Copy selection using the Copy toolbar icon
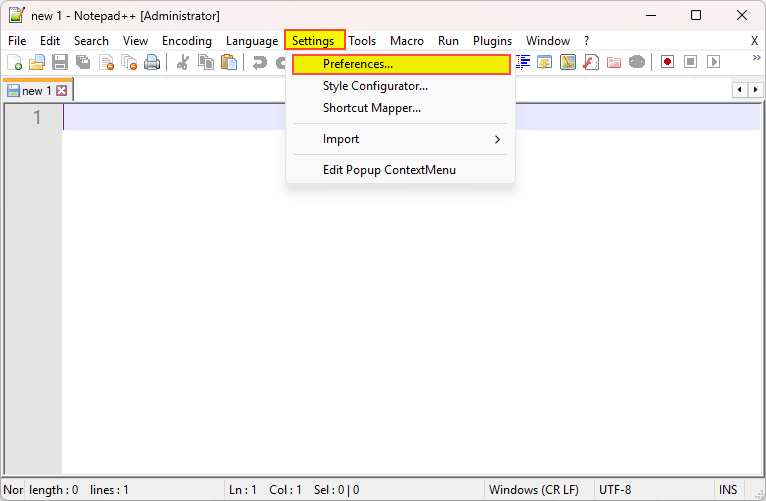The height and width of the screenshot is (501, 766). click(206, 62)
